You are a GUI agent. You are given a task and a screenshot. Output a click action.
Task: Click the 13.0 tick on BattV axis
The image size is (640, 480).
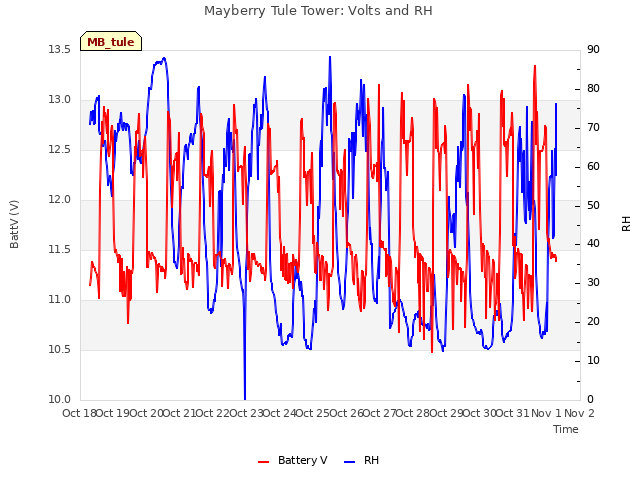click(60, 100)
